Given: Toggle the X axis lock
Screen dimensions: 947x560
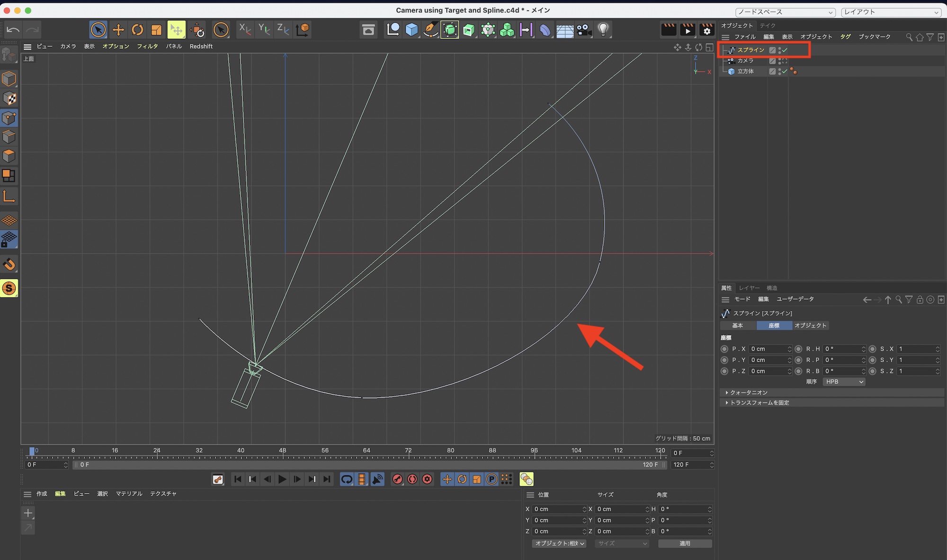Looking at the screenshot, I should pyautogui.click(x=245, y=29).
